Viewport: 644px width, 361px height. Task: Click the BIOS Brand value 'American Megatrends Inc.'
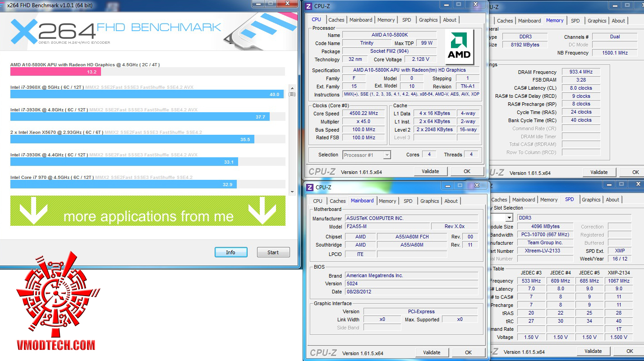click(x=412, y=276)
